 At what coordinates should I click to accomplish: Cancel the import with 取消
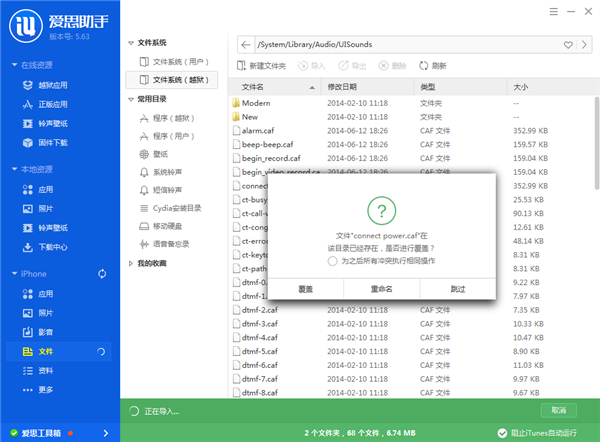pyautogui.click(x=559, y=410)
